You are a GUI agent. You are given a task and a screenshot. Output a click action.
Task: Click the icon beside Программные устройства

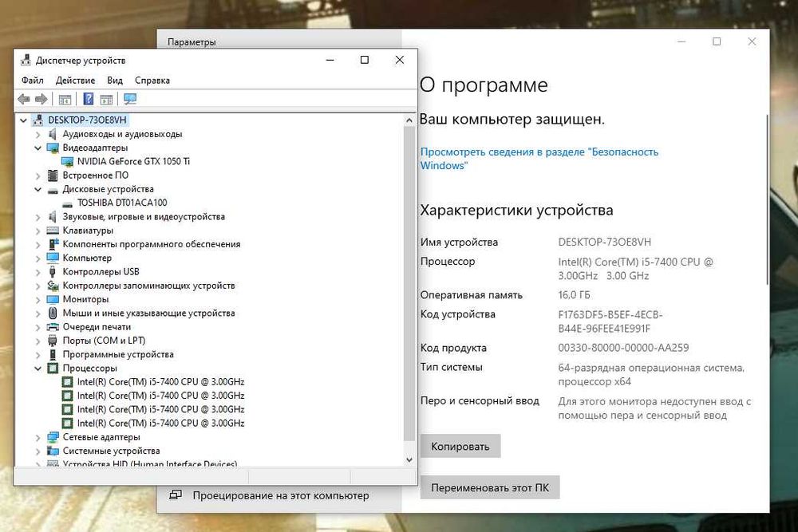(53, 354)
